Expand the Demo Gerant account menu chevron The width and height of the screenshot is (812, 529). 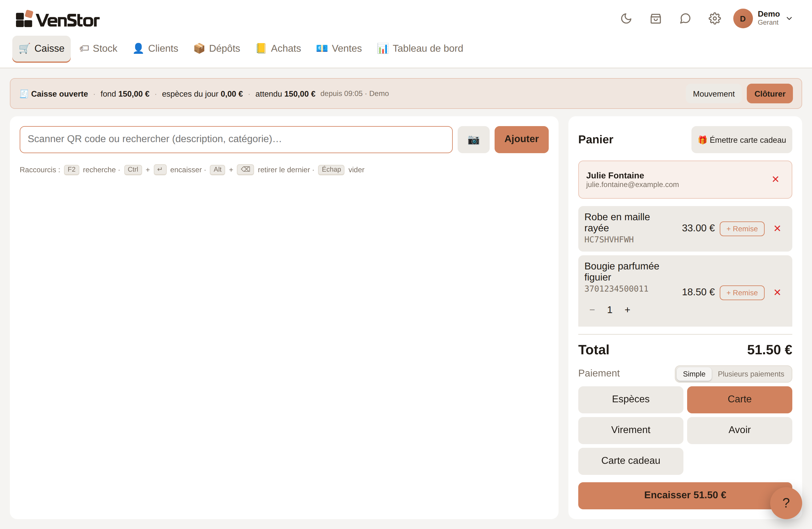(789, 18)
